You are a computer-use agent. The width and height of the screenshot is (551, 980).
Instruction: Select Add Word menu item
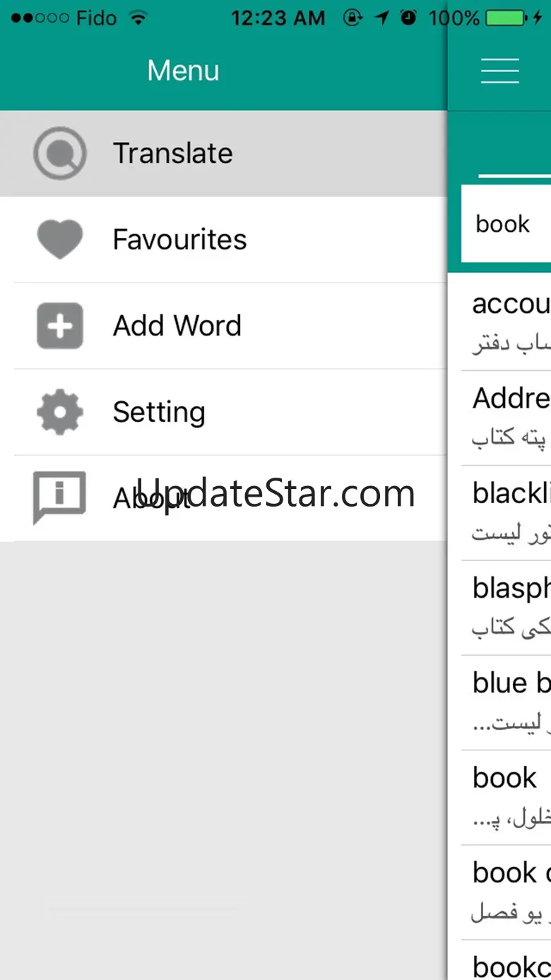pos(224,326)
